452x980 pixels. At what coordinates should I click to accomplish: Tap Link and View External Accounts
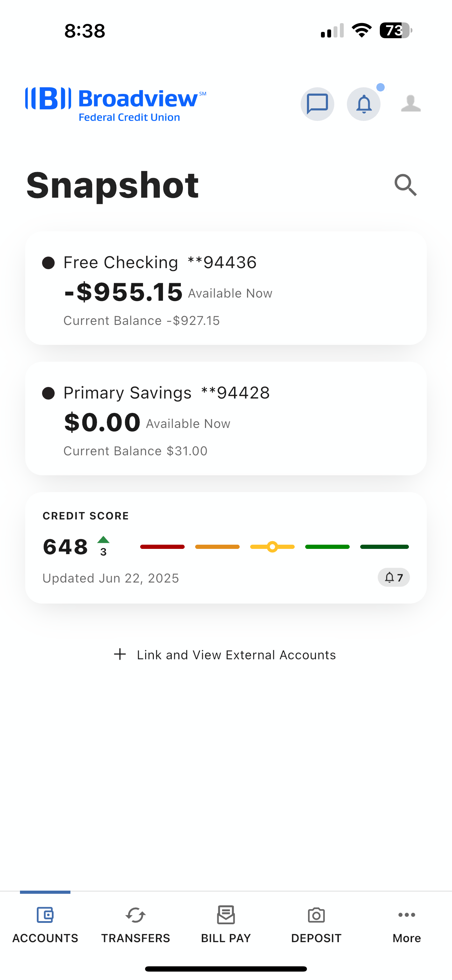(236, 655)
